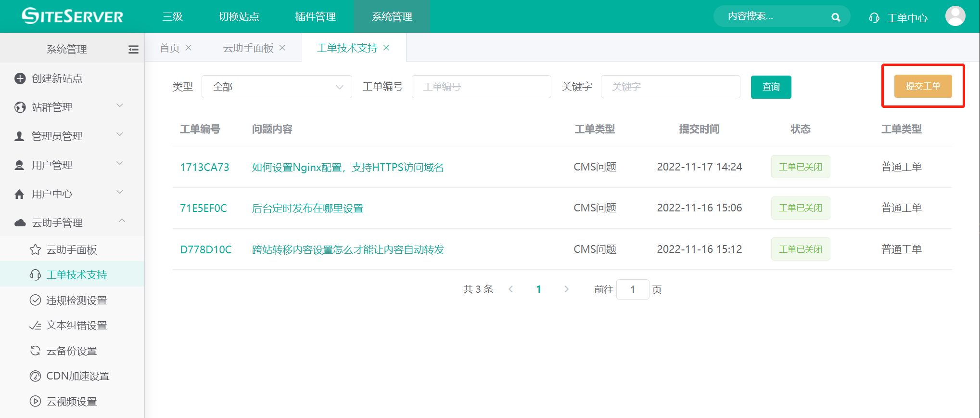The image size is (980, 418).
Task: Close the 首页 tab
Action: coord(189,48)
